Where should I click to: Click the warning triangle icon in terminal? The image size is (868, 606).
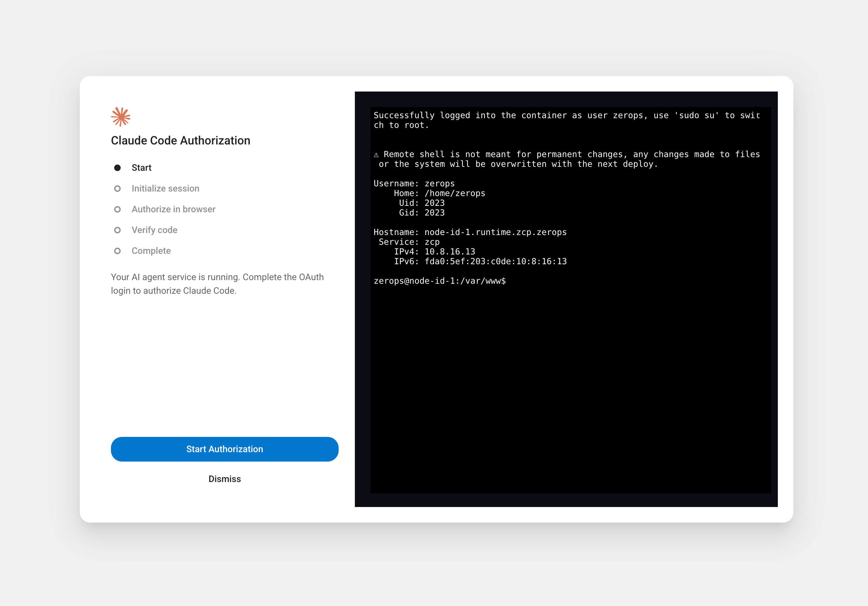[376, 155]
